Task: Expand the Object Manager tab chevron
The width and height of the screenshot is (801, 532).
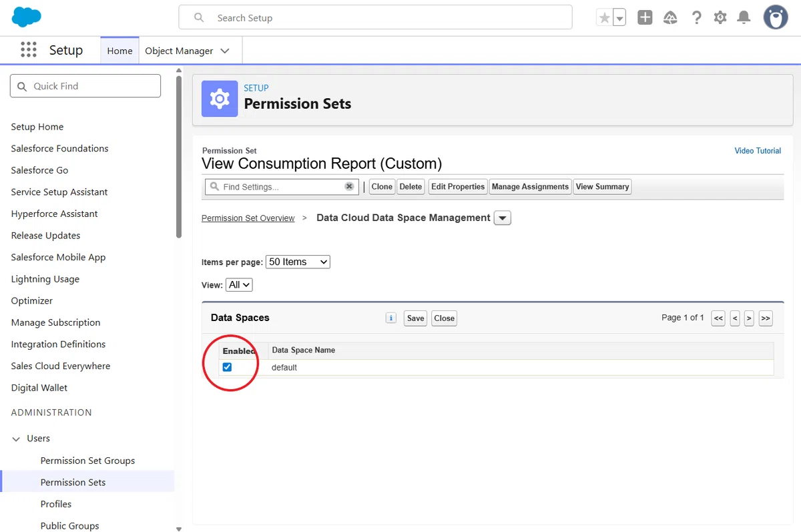Action: tap(225, 51)
